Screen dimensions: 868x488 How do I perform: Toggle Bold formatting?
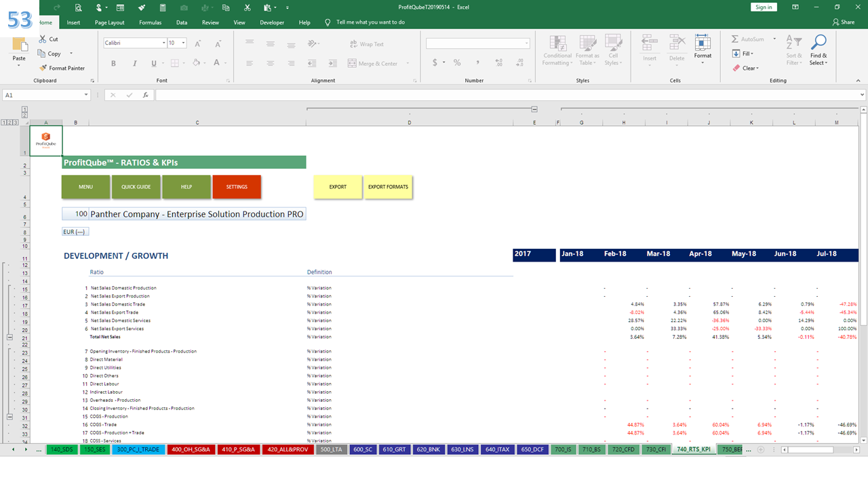[x=113, y=63]
